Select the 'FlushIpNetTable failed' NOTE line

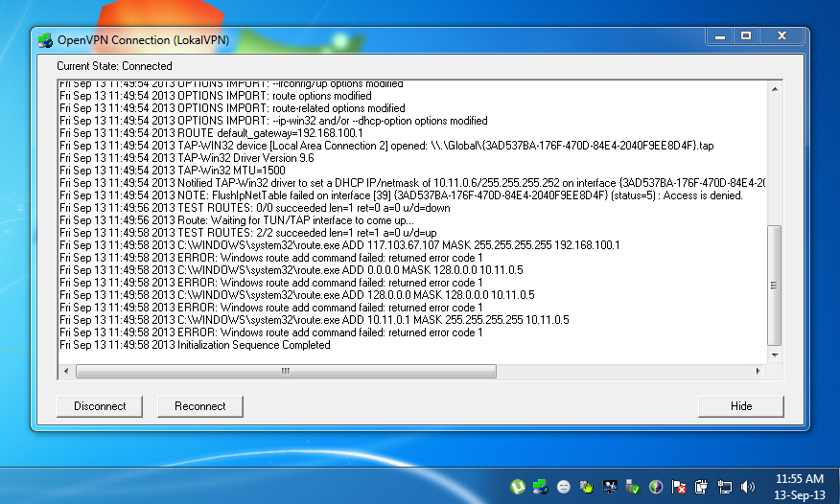[401, 195]
